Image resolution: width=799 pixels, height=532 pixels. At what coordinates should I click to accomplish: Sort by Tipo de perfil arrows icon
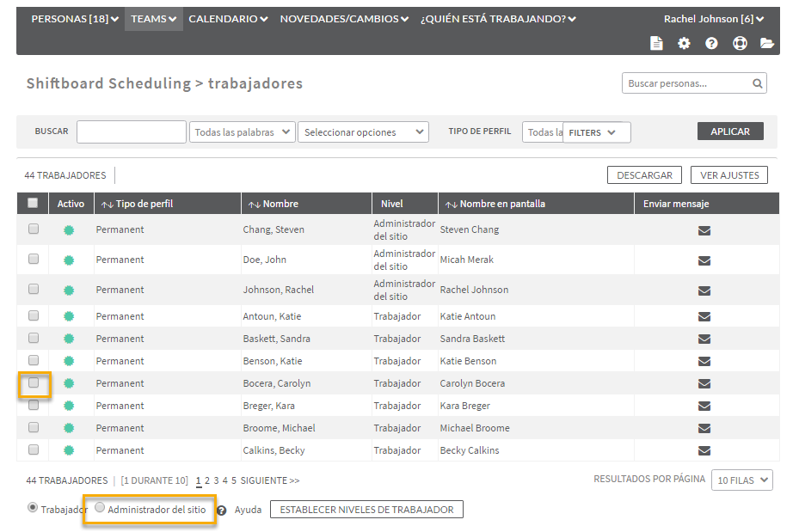point(107,205)
